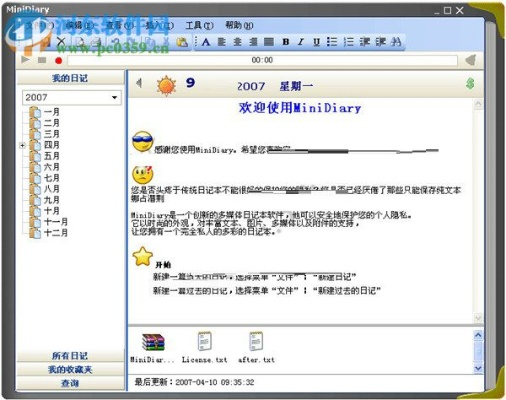Maximize the MiniDiary window
Image resolution: width=506 pixels, height=400 pixels.
tap(448, 11)
